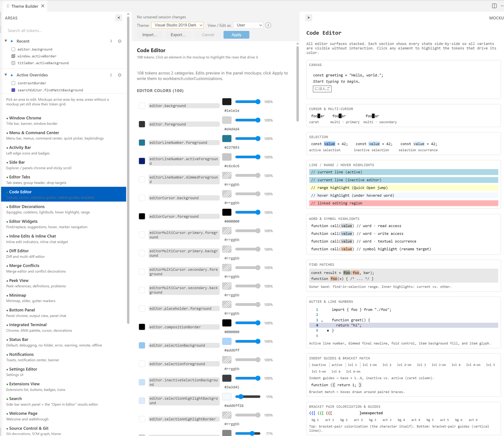The height and width of the screenshot is (436, 504).
Task: Expand the mockup panel arrow button
Action: (309, 18)
